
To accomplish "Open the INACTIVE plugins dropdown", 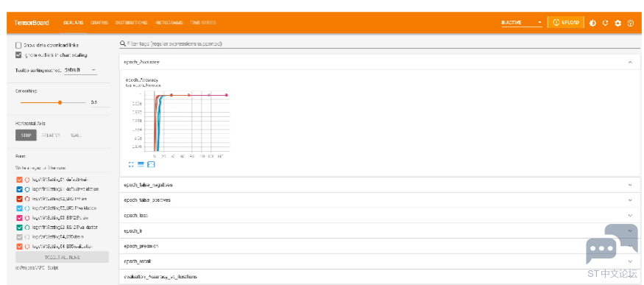I will pos(522,23).
